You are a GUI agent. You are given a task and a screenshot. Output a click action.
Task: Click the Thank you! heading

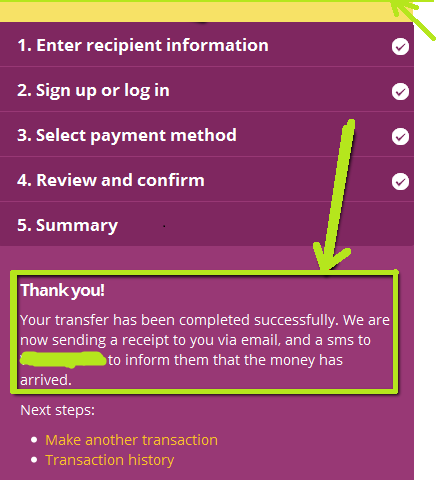pyautogui.click(x=63, y=290)
